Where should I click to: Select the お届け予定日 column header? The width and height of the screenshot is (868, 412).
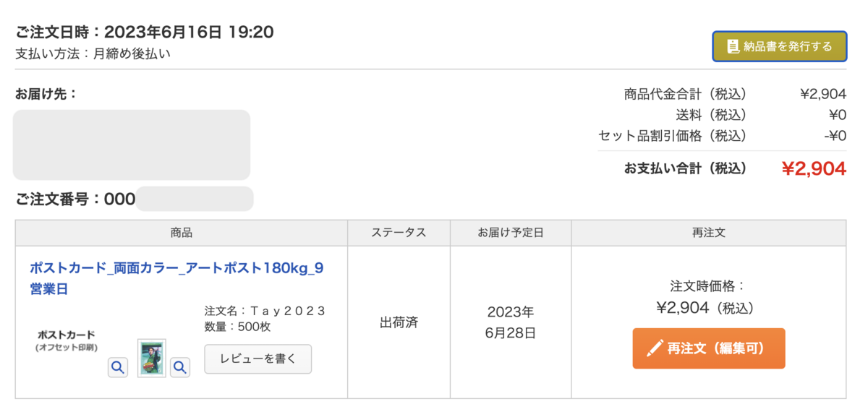(511, 233)
